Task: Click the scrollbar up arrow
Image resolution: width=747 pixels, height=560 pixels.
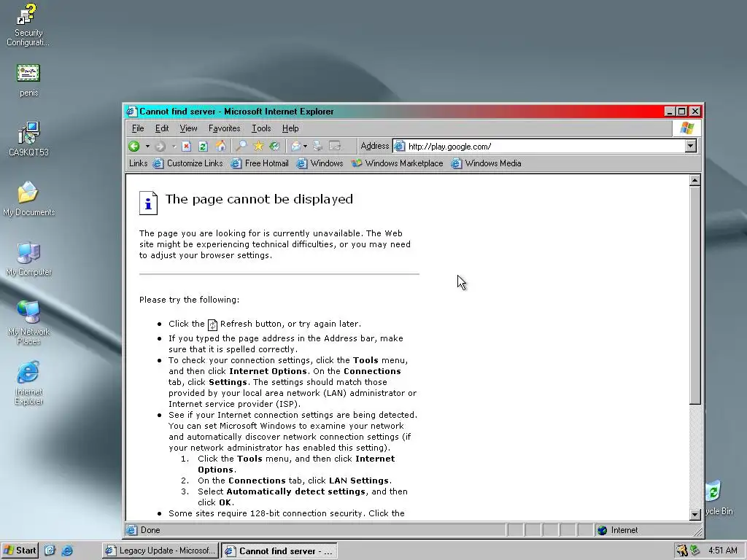Action: click(694, 181)
